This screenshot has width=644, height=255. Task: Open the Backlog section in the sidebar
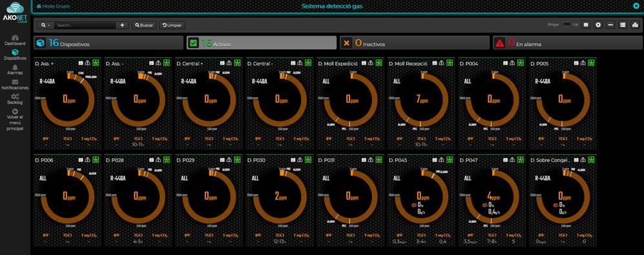15,99
